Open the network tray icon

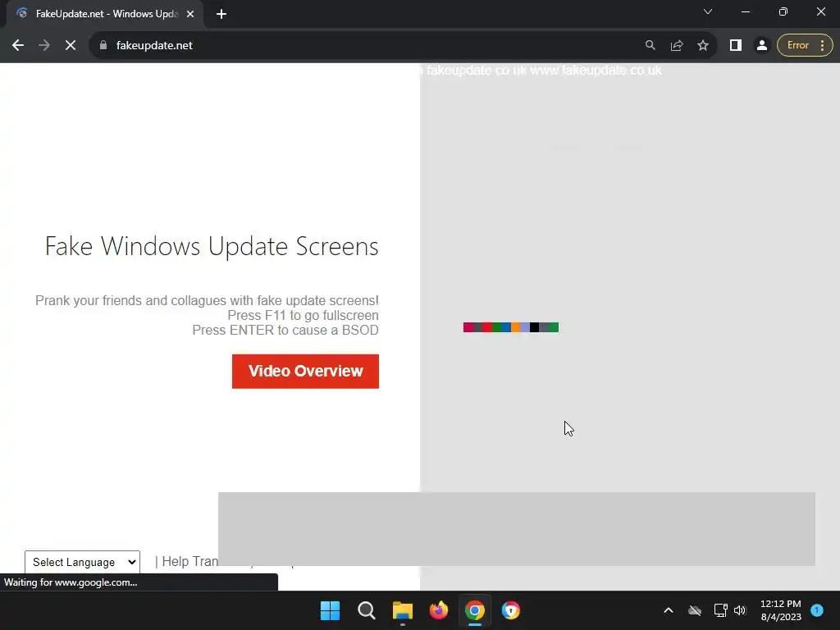(x=720, y=610)
